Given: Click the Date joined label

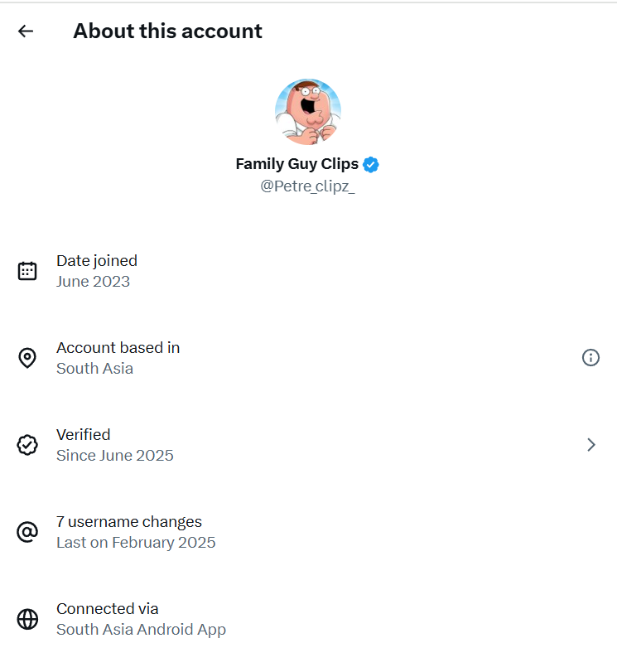Looking at the screenshot, I should (x=96, y=261).
